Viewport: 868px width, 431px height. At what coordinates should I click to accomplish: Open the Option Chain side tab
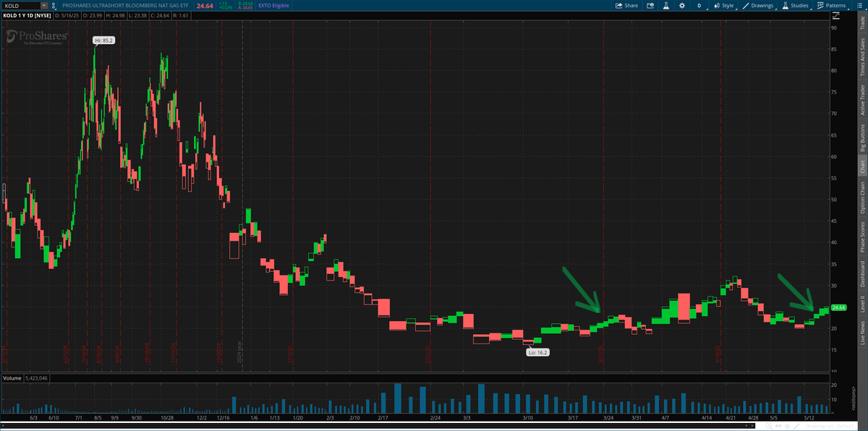861,197
